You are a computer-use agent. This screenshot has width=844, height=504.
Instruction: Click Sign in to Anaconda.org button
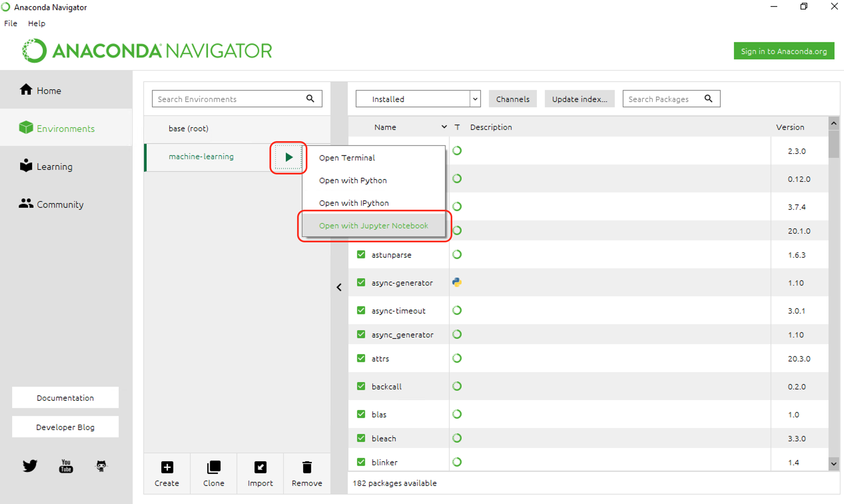784,51
